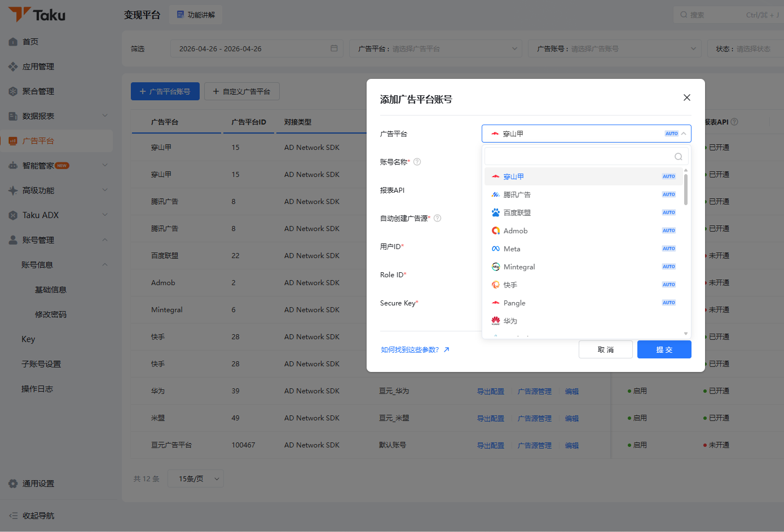The height and width of the screenshot is (532, 784).
Task: Expand the Taku ADX menu chevron
Action: click(x=105, y=215)
